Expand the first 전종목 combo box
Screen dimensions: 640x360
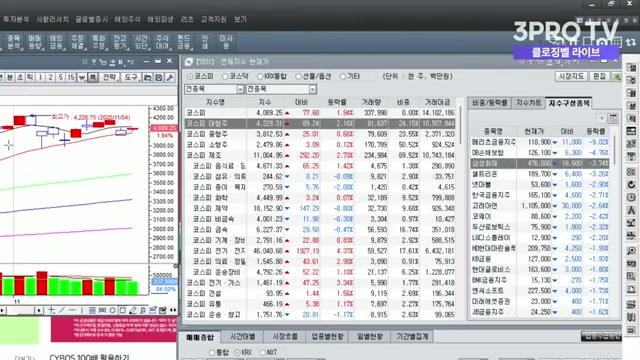pyautogui.click(x=240, y=89)
